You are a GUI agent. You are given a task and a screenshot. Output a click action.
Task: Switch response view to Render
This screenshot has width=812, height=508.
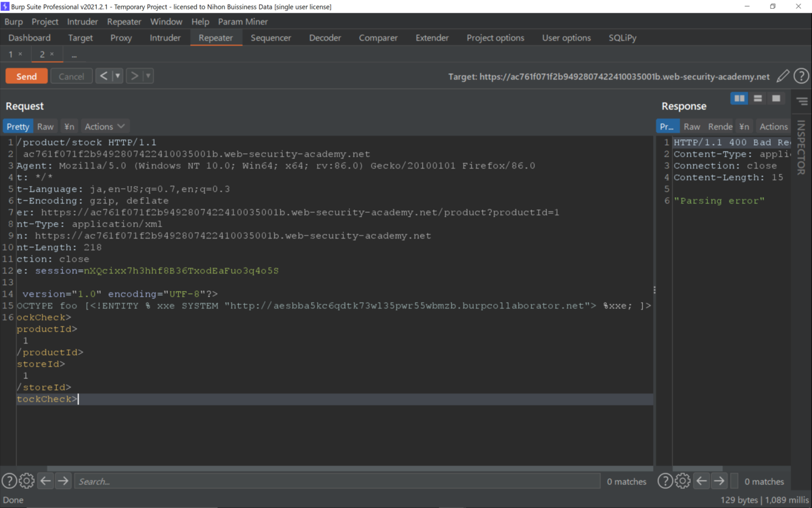pos(720,127)
